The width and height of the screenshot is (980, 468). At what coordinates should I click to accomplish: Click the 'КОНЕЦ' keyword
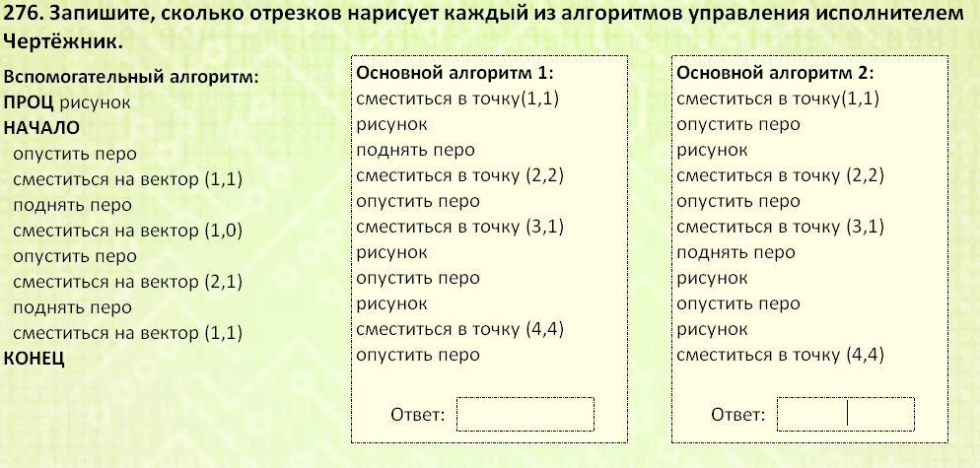pyautogui.click(x=34, y=359)
